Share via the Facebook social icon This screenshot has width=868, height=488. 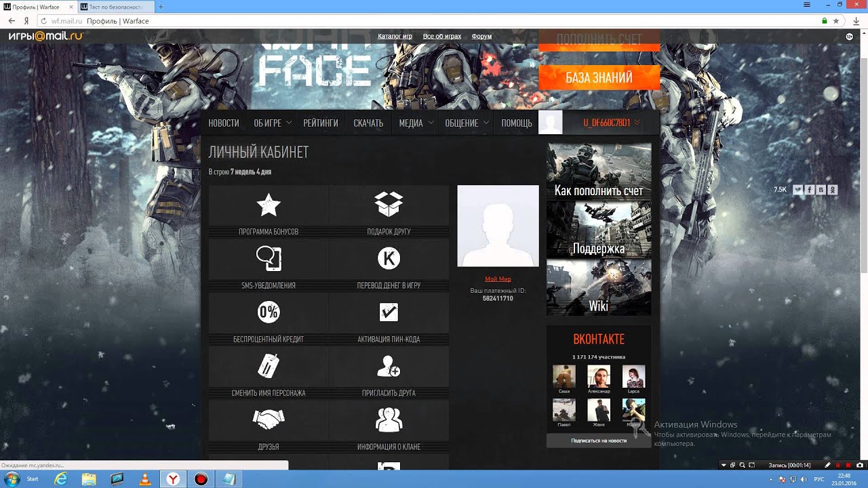coord(809,190)
